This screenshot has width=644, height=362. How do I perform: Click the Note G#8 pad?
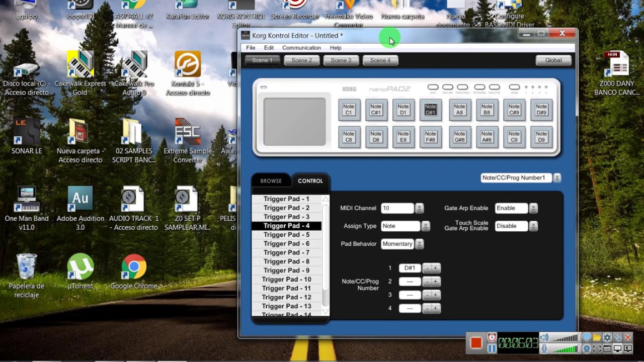point(459,137)
